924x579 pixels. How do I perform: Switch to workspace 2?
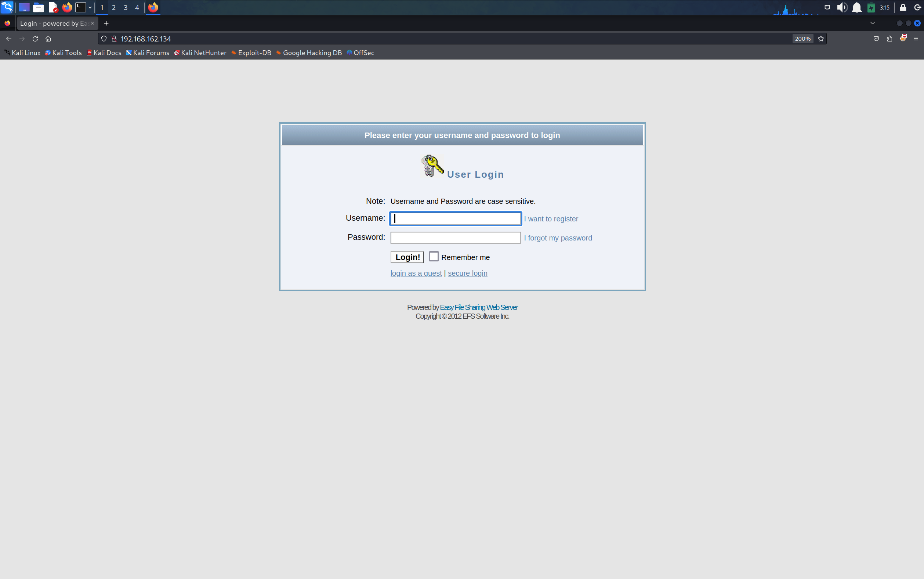[x=114, y=7]
